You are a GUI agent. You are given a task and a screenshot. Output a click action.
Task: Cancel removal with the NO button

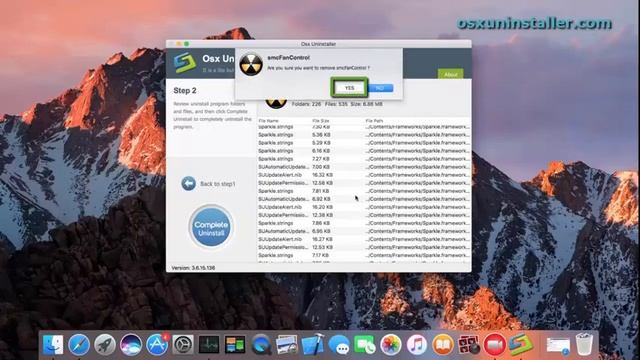click(380, 88)
